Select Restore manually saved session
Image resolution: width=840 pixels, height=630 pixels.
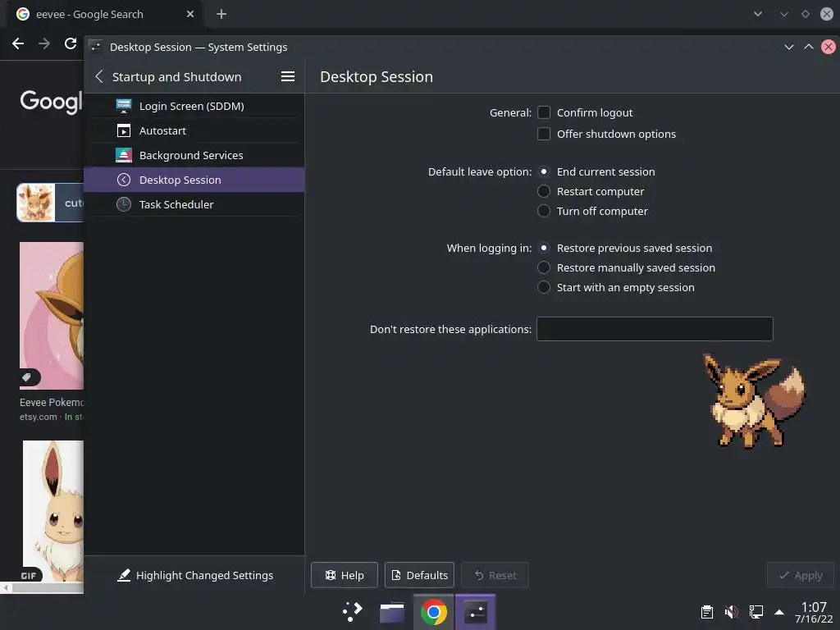pos(544,267)
